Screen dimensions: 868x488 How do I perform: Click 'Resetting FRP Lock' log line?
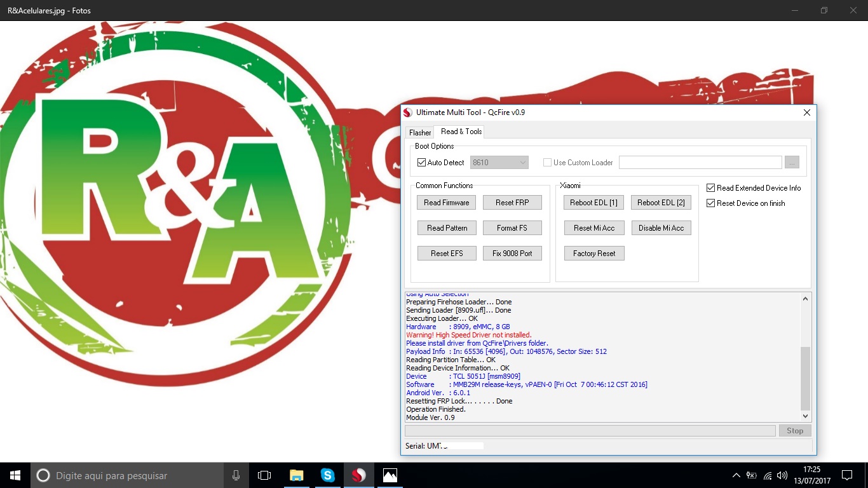459,401
